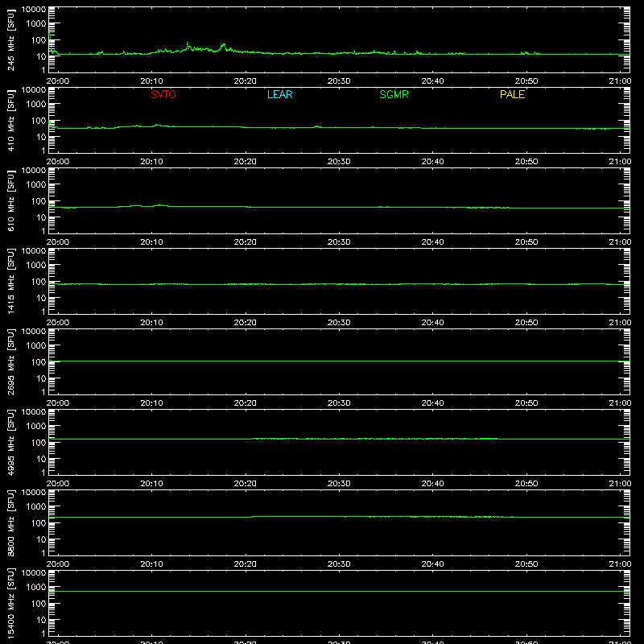Click the green SGMR station label
644x644 pixels.
[x=394, y=94]
